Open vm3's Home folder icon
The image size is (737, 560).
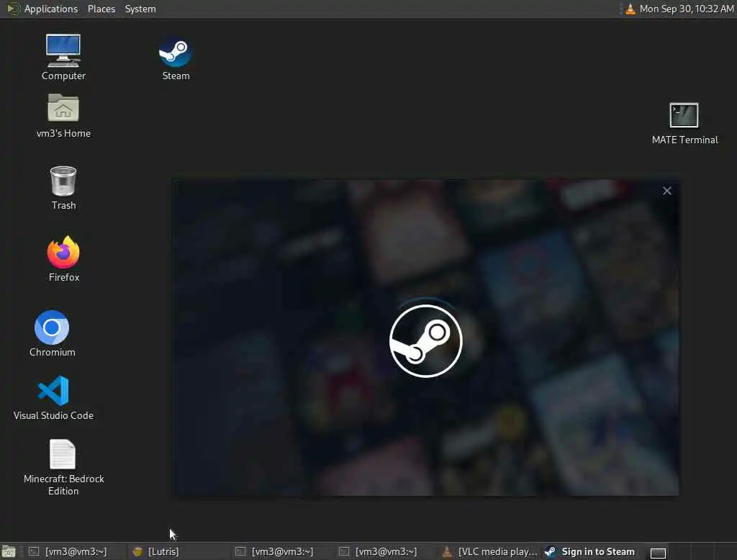[63, 115]
